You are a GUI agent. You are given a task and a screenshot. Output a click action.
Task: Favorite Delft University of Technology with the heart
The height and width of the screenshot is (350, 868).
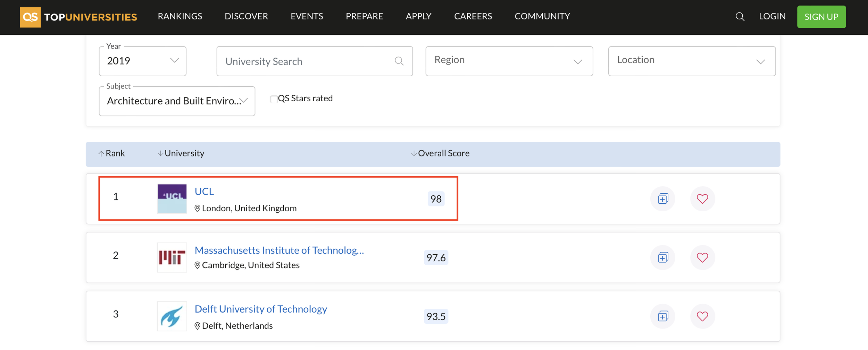[702, 316]
